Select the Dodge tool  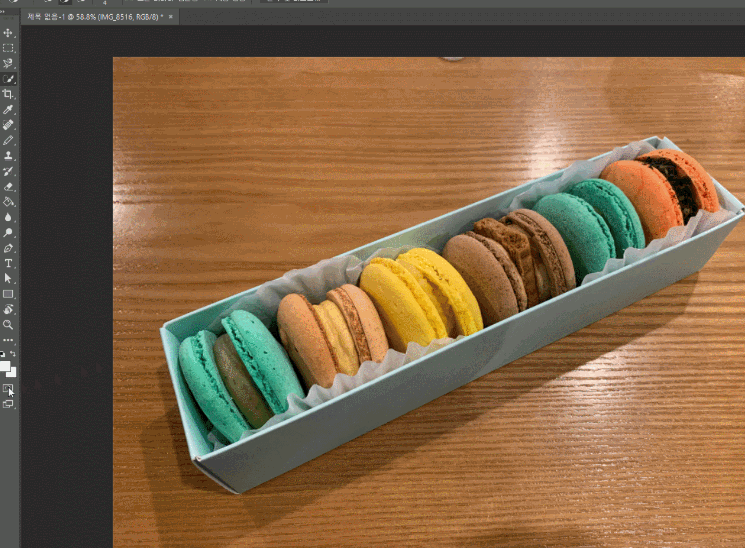coord(8,233)
